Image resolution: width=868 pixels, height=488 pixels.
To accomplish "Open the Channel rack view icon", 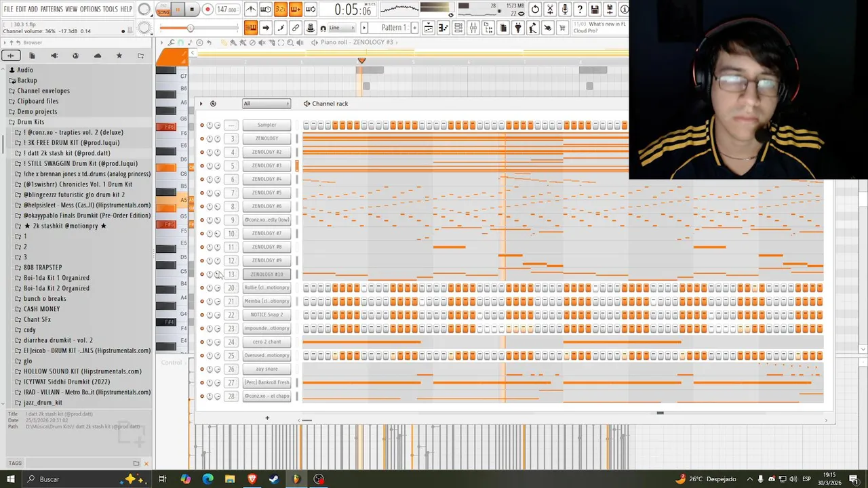I will (x=458, y=28).
